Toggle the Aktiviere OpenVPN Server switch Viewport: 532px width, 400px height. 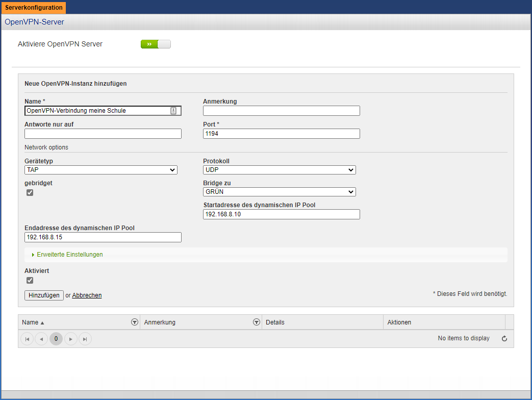[156, 44]
